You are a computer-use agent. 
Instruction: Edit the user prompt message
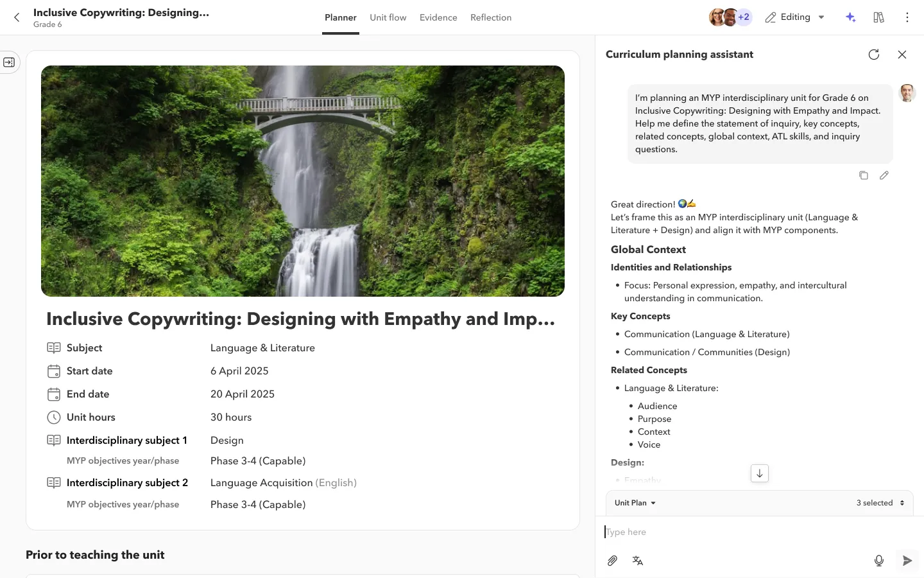tap(884, 175)
